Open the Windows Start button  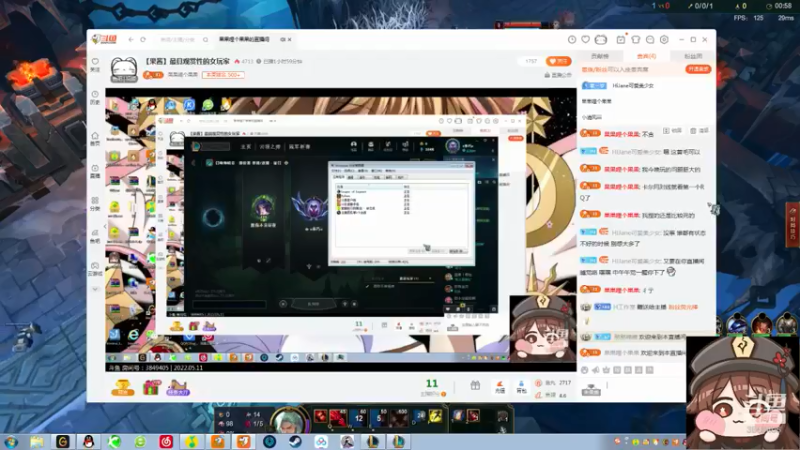click(x=11, y=441)
